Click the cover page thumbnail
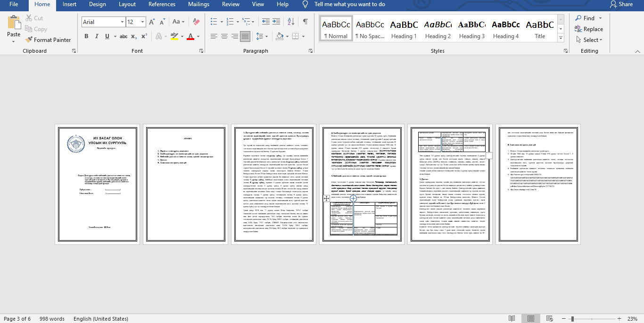Screen dimensions: 644x323 (97, 184)
